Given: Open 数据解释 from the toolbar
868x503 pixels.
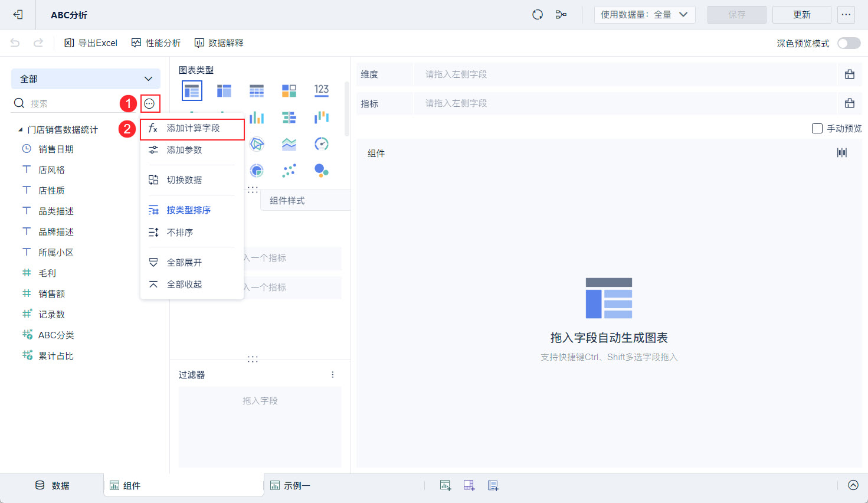Looking at the screenshot, I should [x=219, y=43].
